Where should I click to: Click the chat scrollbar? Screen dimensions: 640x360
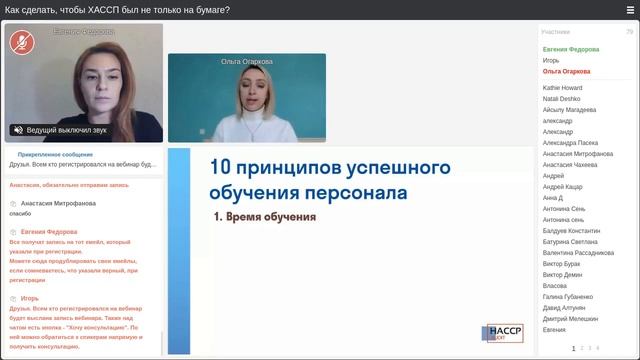coord(162,343)
